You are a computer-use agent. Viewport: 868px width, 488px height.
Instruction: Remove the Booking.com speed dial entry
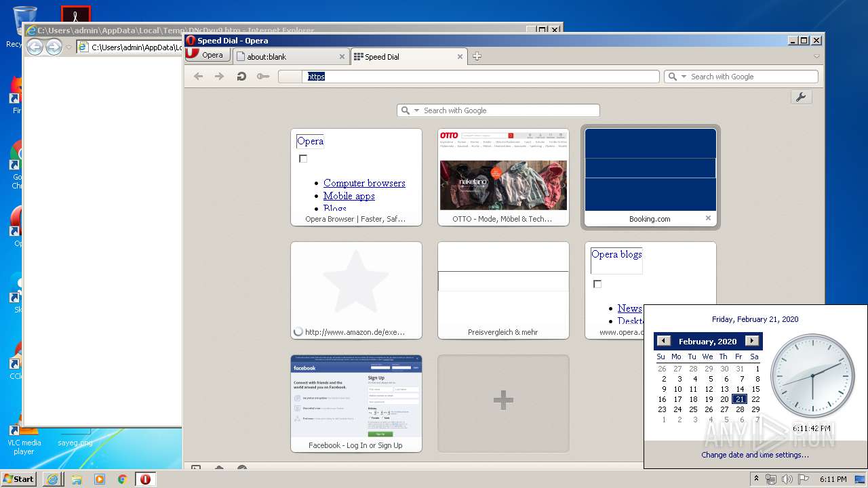pos(708,218)
